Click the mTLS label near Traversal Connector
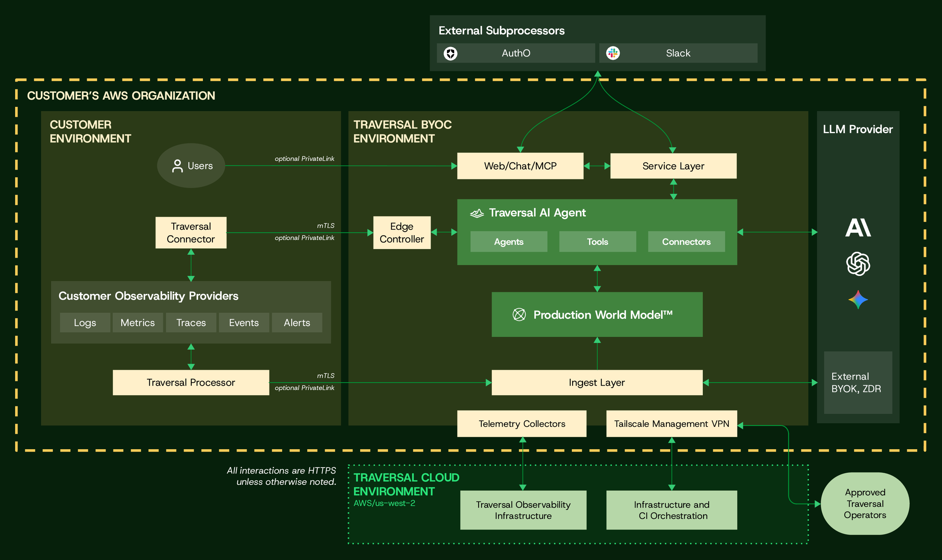Image resolution: width=942 pixels, height=560 pixels. click(x=326, y=226)
